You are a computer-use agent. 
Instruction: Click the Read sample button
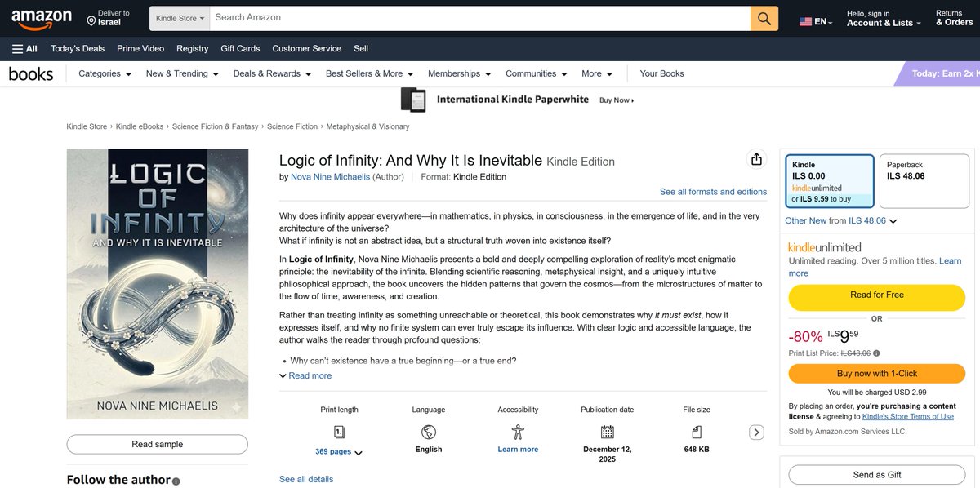(157, 444)
